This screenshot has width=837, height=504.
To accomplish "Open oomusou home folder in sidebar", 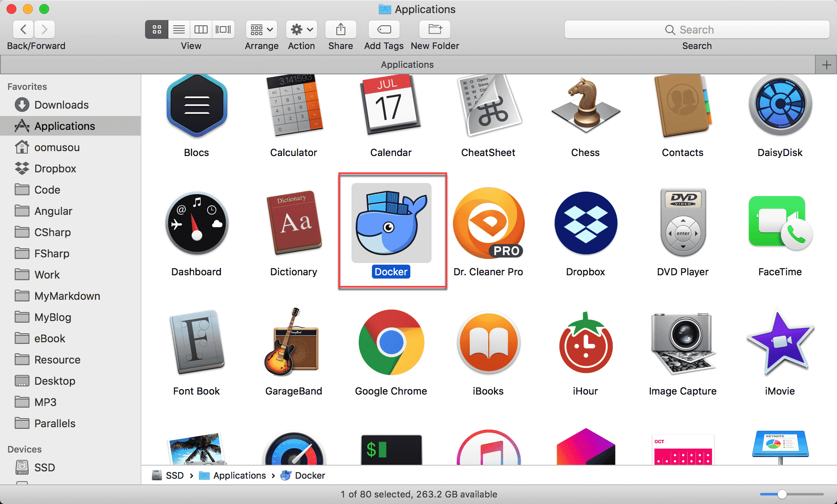I will click(70, 147).
